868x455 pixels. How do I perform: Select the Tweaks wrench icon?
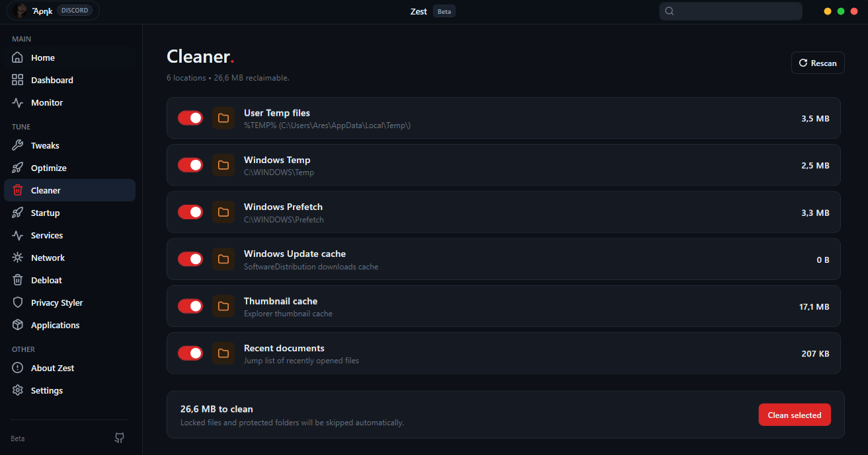pos(18,145)
